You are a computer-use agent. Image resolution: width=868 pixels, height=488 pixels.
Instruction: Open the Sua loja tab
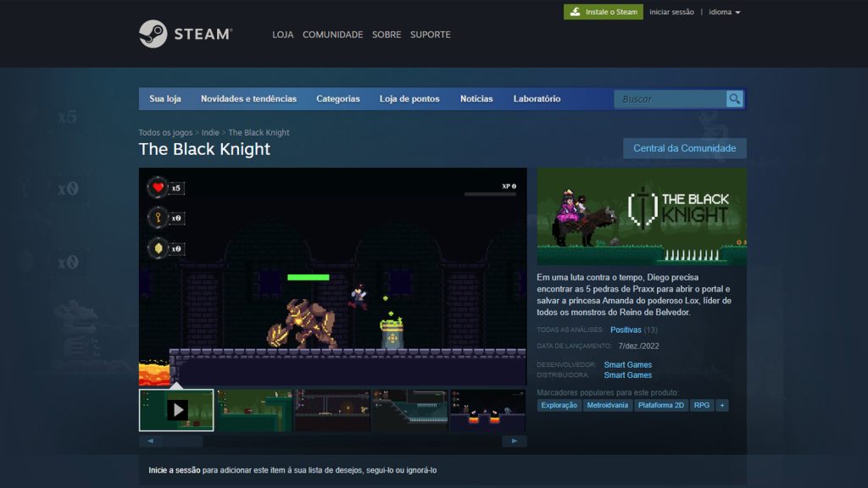click(x=165, y=98)
